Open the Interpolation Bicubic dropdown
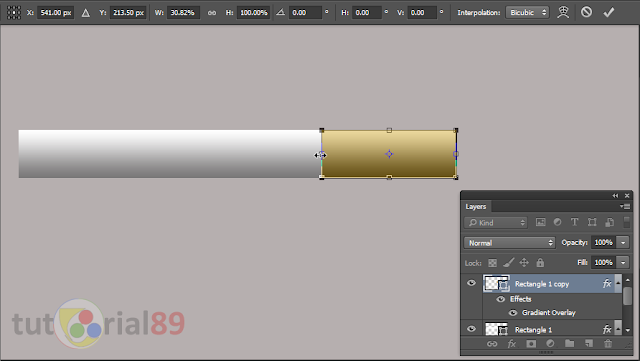This screenshot has height=361, width=640. click(x=527, y=13)
